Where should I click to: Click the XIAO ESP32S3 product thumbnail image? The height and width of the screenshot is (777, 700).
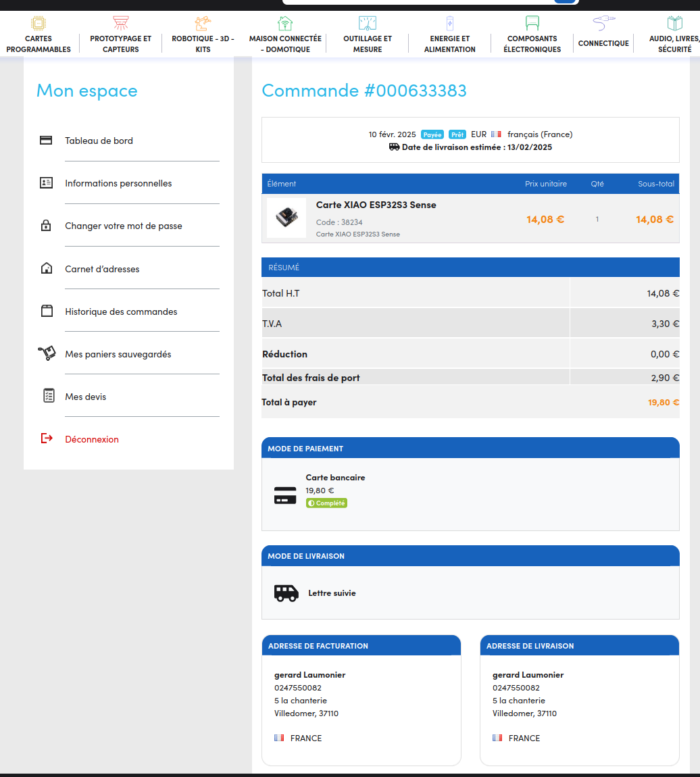pyautogui.click(x=286, y=218)
